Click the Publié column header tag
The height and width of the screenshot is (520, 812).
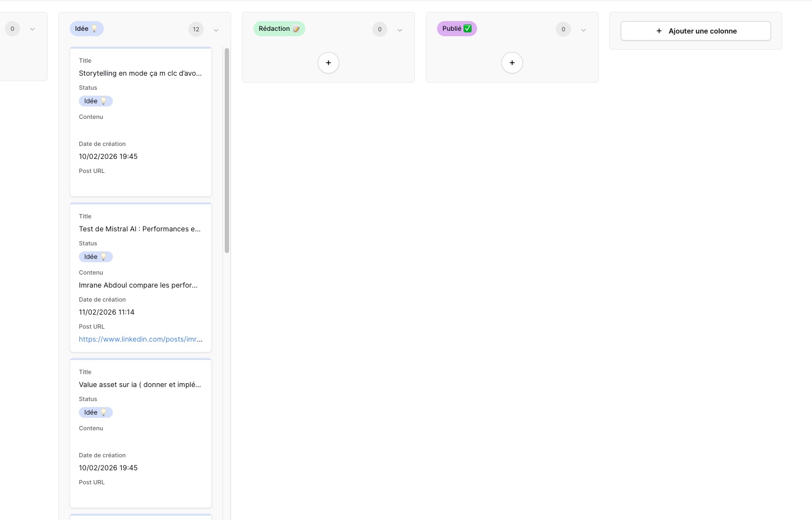pyautogui.click(x=457, y=29)
